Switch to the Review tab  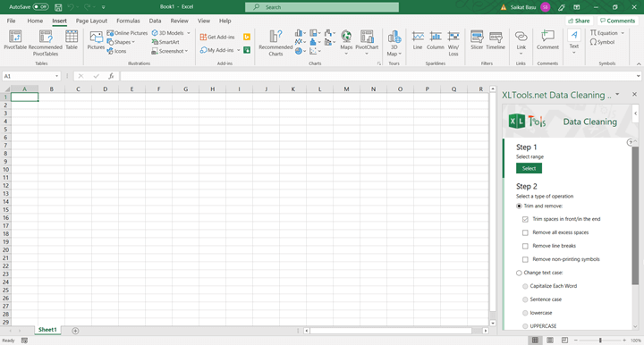179,21
